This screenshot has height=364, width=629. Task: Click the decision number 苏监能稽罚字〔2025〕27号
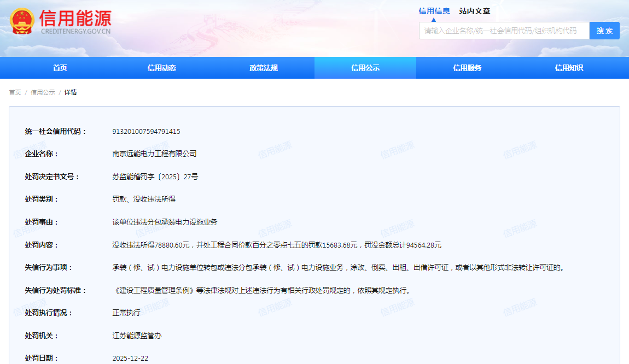tap(155, 177)
